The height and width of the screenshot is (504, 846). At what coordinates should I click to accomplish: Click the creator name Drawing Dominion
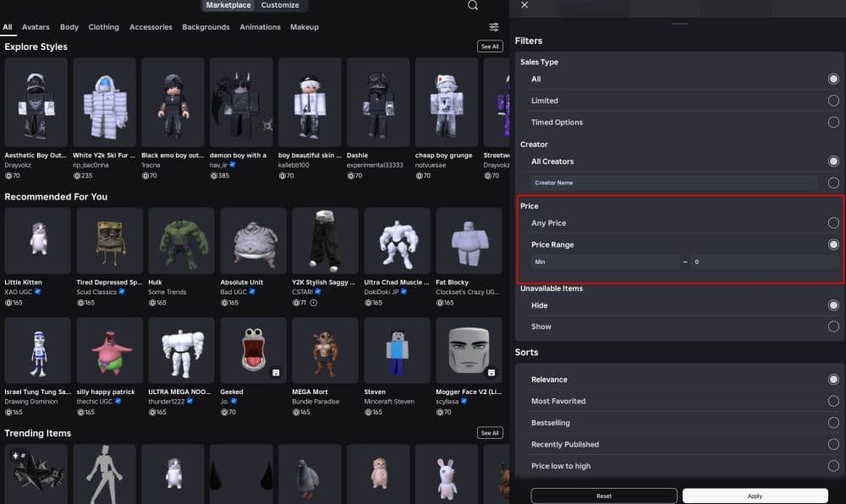click(31, 402)
